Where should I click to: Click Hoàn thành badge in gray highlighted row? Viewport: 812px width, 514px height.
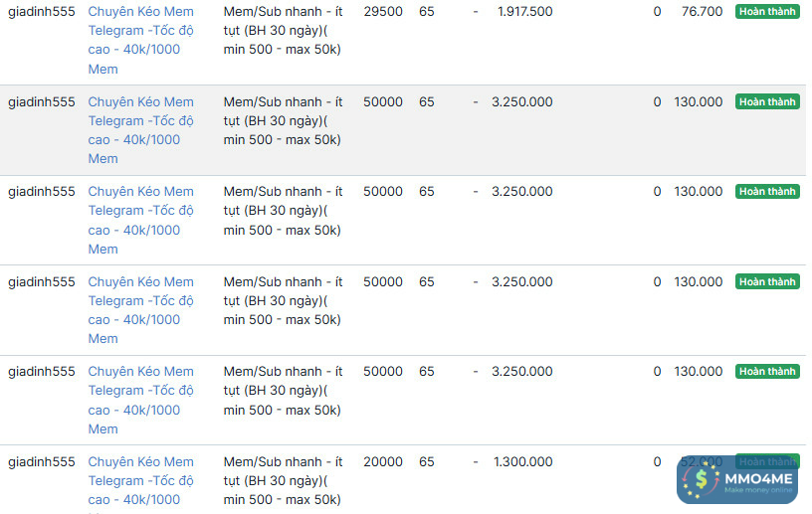click(766, 102)
